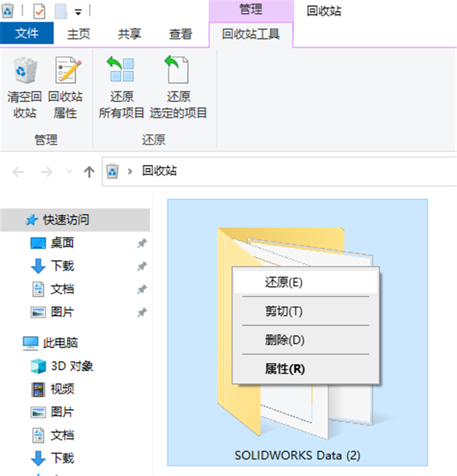Switch to the View (查看) tab
Viewport: 457px width, 476px height.
point(180,33)
